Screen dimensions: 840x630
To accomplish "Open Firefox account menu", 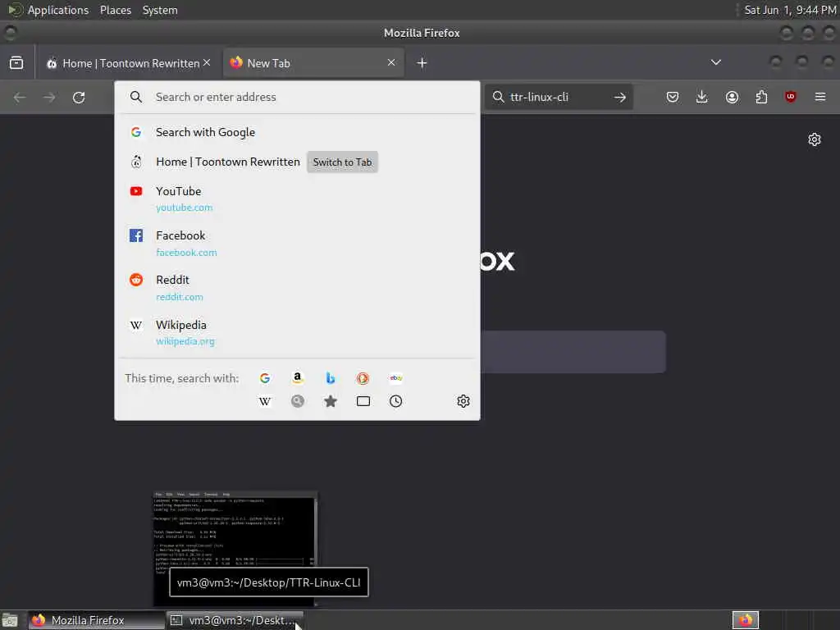I will tap(732, 97).
